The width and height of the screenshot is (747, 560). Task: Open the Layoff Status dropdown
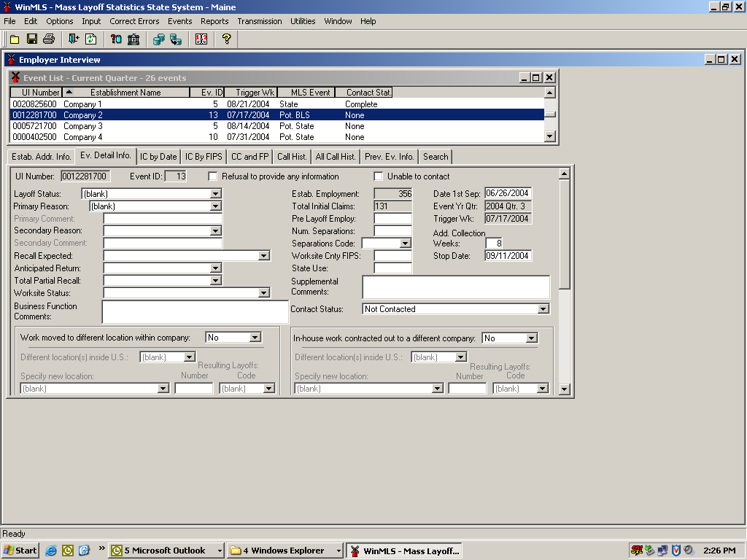coord(215,194)
